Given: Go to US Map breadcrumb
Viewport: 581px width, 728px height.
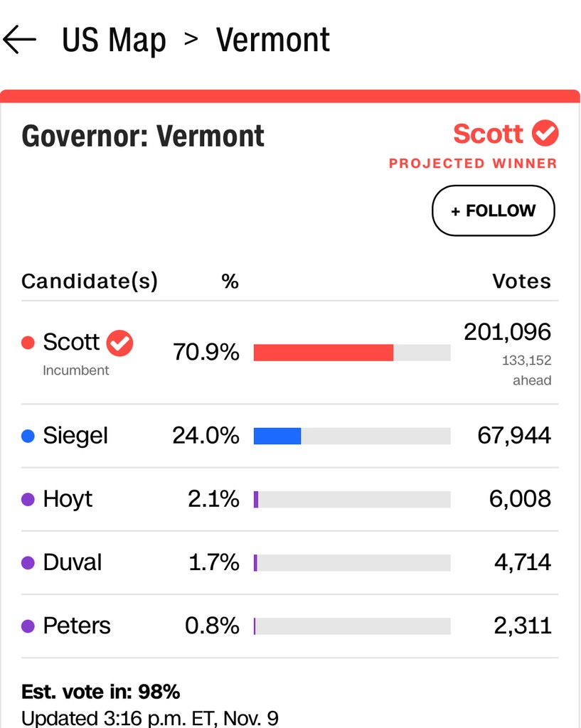Looking at the screenshot, I should 114,41.
